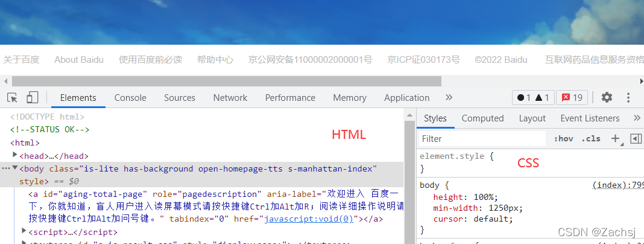Collapse the body element node
This screenshot has width=644, height=244.
(15, 168)
